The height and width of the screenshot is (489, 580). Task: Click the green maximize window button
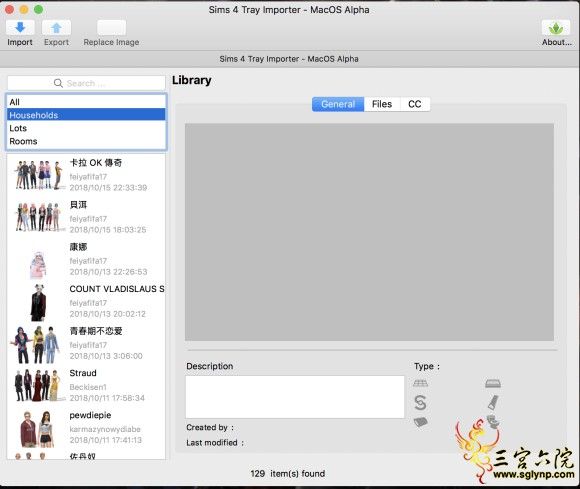[x=38, y=10]
